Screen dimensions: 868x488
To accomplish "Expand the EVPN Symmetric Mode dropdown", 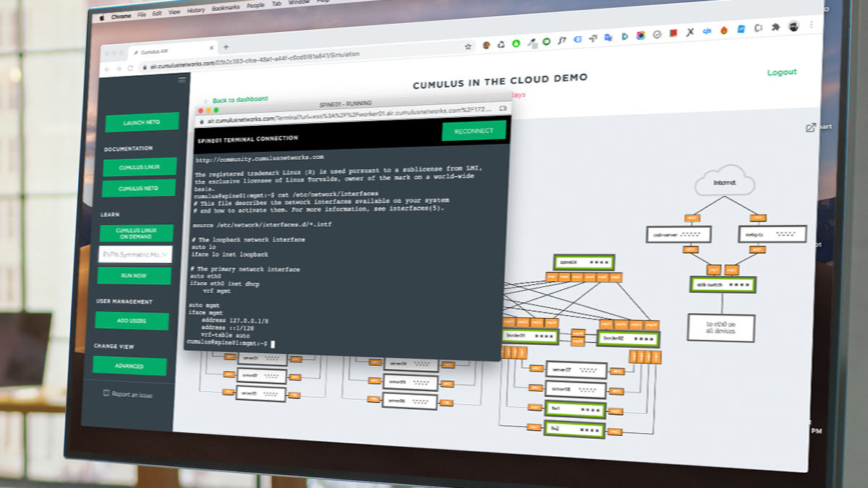I will coord(135,254).
